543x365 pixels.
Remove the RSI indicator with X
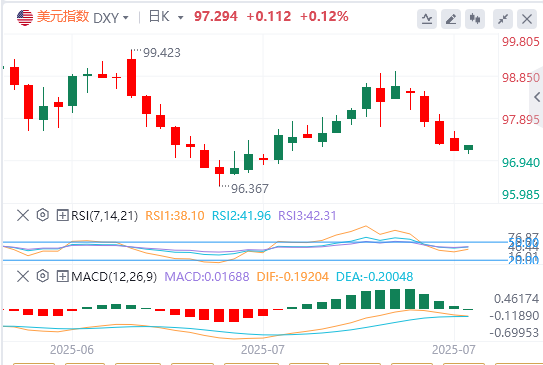click(23, 215)
